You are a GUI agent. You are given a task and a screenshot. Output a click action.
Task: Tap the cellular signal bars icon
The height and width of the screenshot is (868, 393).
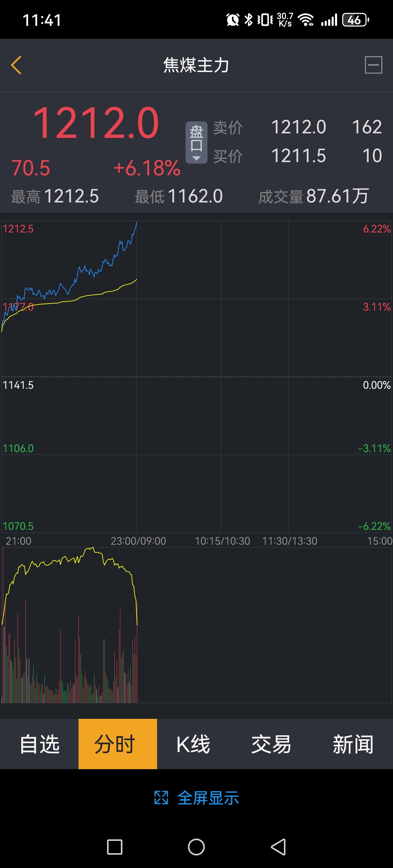(329, 20)
